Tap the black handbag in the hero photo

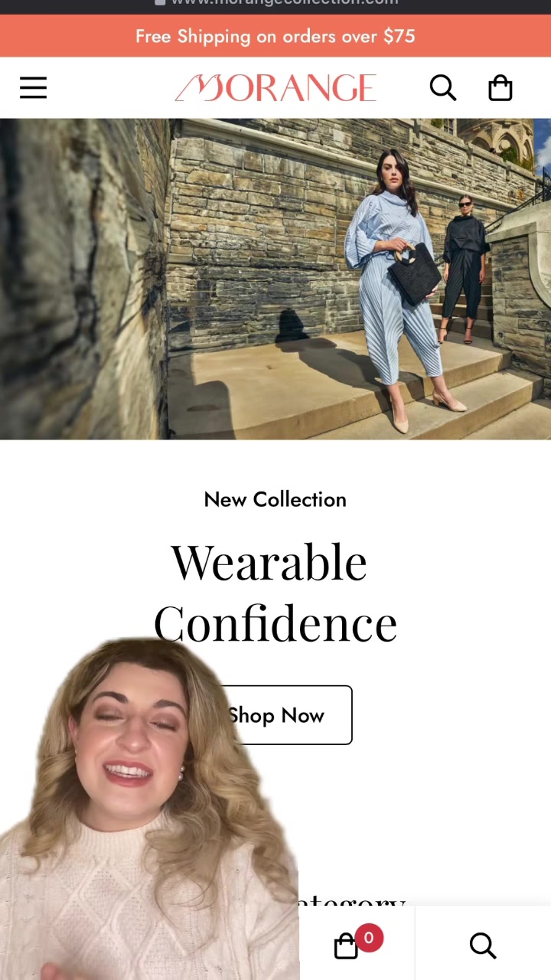pyautogui.click(x=414, y=274)
